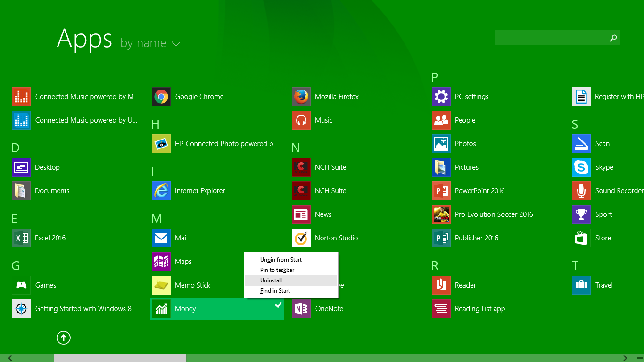The image size is (644, 362).
Task: Click the Money app label
Action: tap(185, 309)
